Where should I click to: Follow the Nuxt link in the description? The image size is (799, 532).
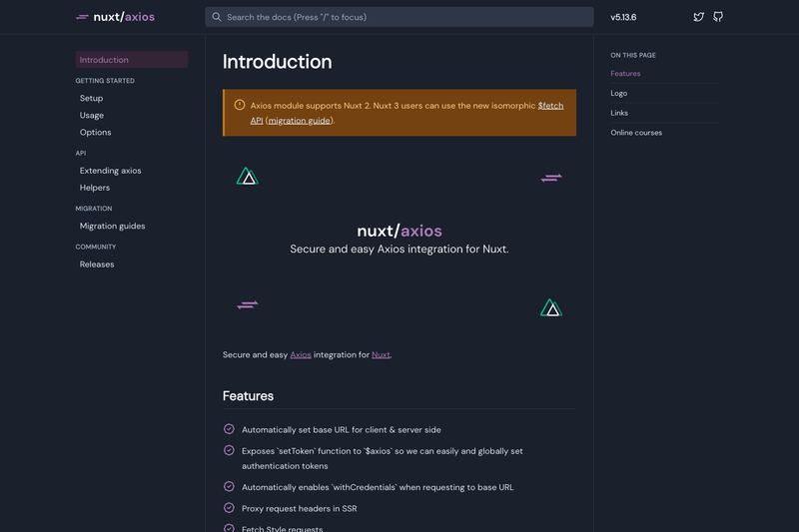(381, 355)
